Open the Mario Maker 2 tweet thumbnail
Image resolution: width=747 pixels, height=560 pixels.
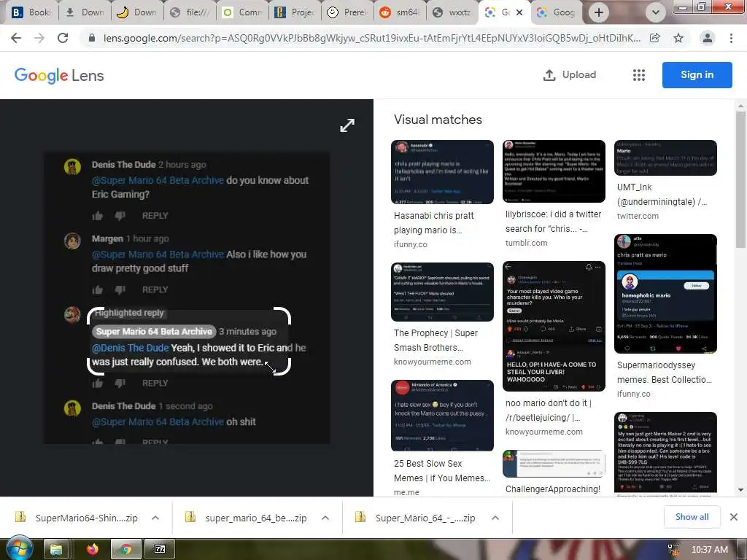point(665,454)
